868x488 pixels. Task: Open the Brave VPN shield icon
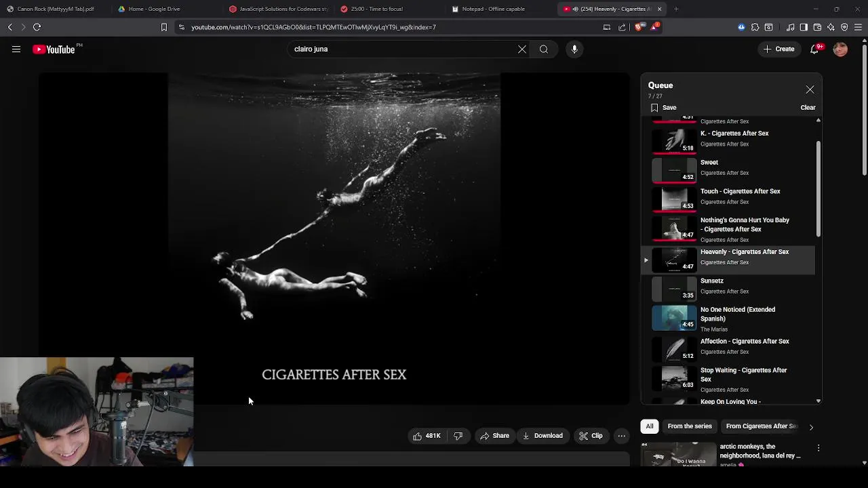tap(844, 27)
